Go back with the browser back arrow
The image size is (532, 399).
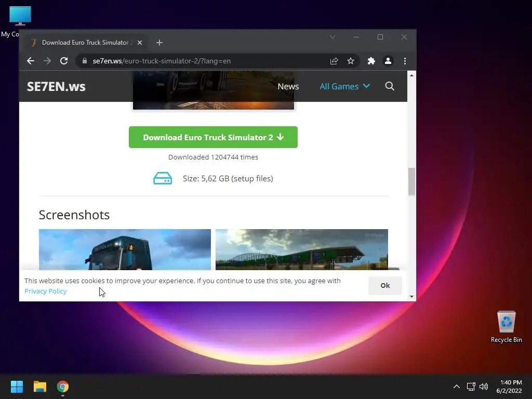pos(31,61)
